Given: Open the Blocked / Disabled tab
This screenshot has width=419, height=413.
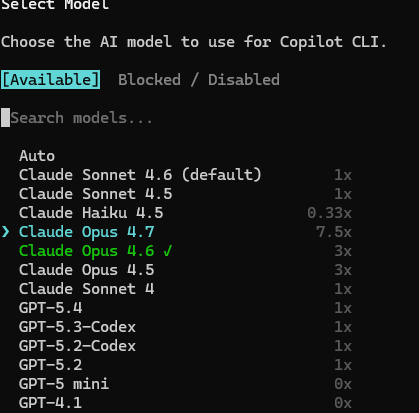Looking at the screenshot, I should (x=199, y=80).
